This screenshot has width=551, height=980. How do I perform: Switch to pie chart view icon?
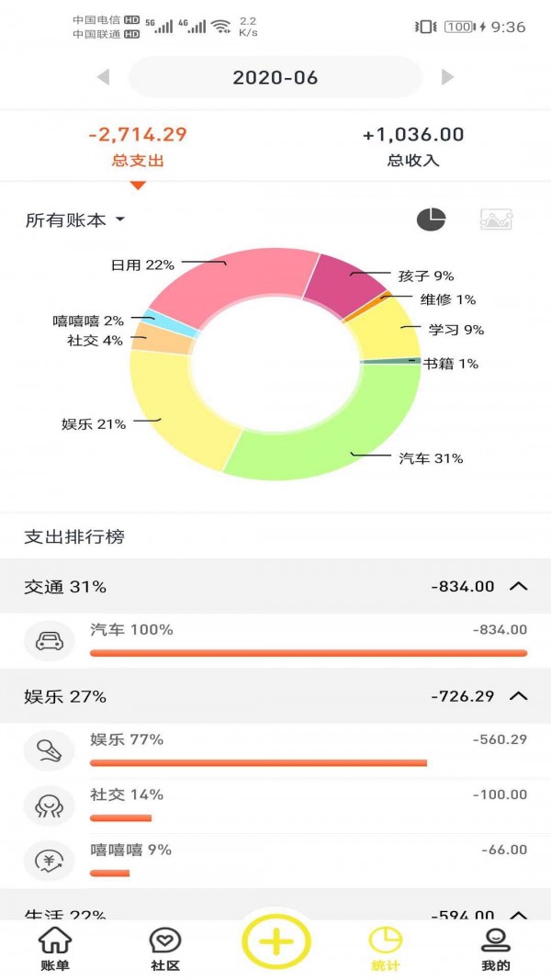(x=432, y=219)
